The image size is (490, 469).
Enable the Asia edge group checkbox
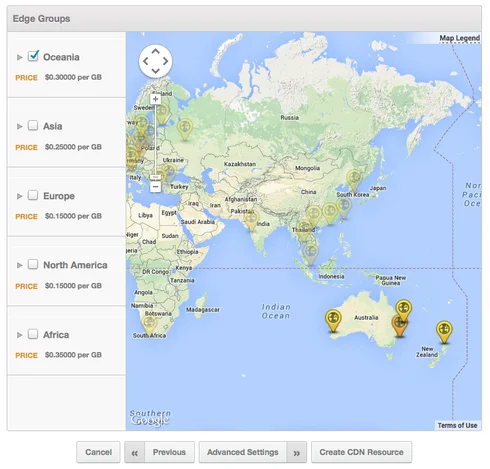[33, 125]
